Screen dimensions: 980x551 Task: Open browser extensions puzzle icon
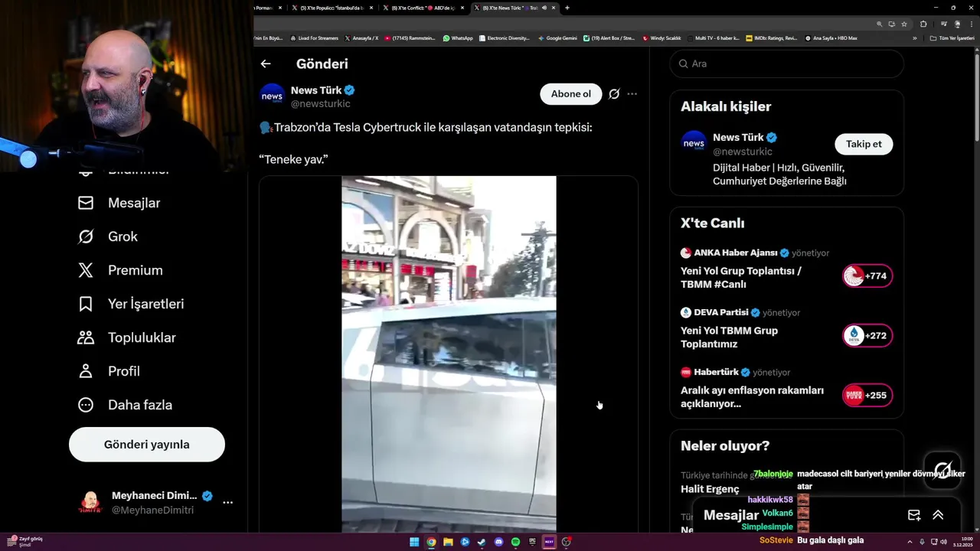[923, 24]
